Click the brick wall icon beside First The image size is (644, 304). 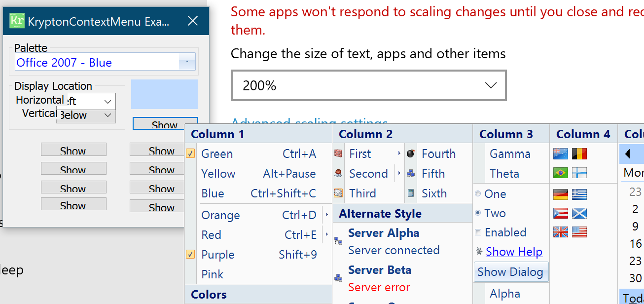click(338, 154)
